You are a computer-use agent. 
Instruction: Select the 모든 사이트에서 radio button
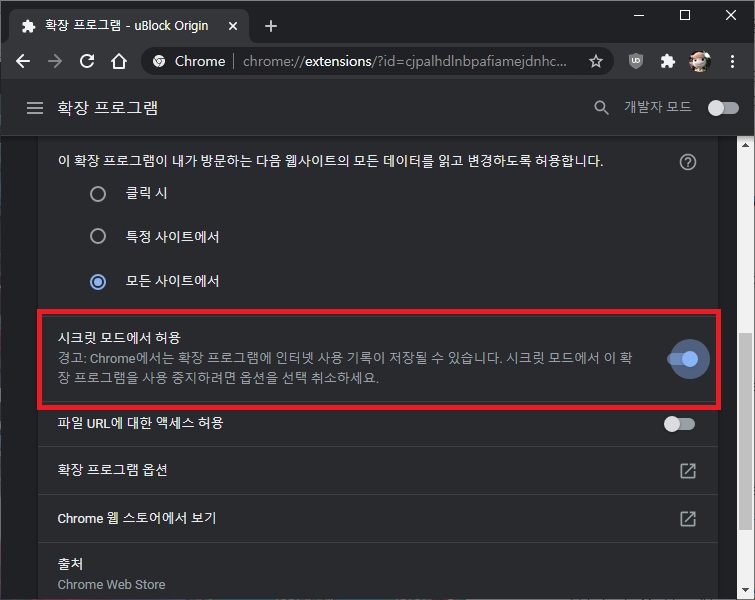[98, 281]
